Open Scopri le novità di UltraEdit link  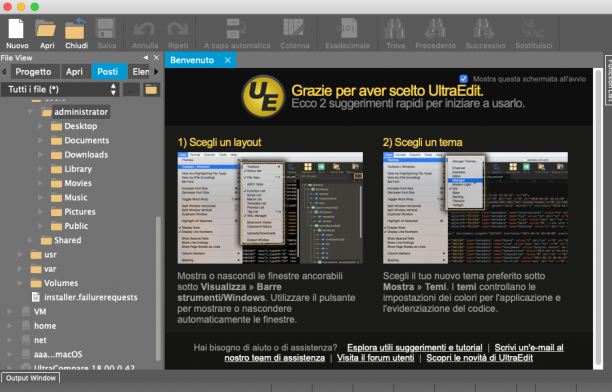479,358
